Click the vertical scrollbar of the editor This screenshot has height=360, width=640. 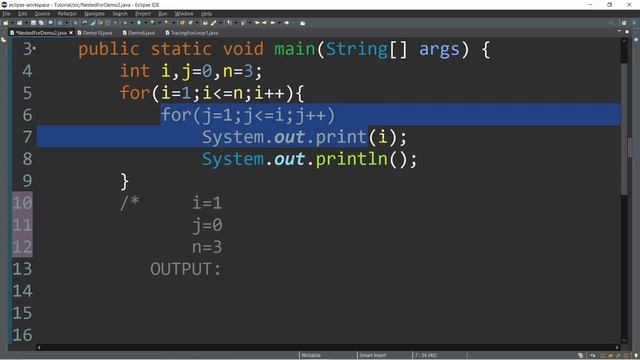(x=624, y=129)
